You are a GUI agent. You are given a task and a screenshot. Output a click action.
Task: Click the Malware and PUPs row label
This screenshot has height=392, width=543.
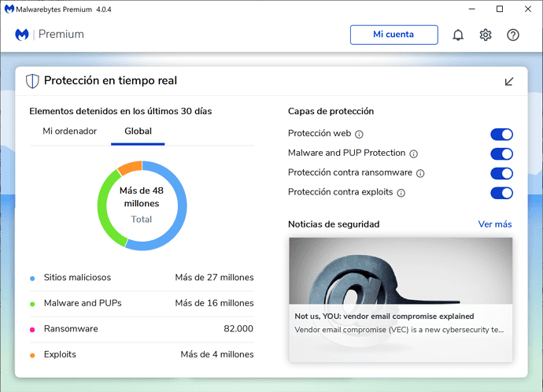[83, 303]
